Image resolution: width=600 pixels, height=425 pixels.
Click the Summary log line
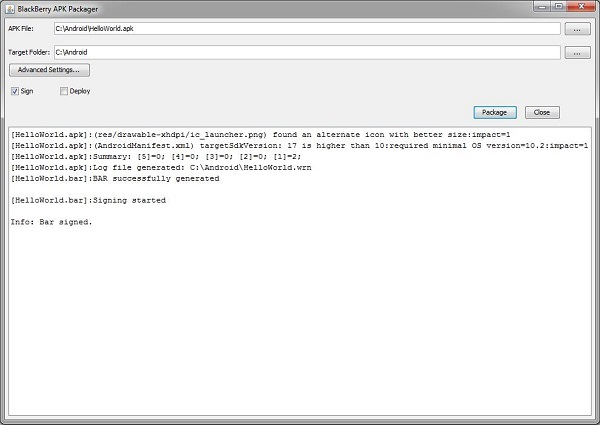click(156, 156)
